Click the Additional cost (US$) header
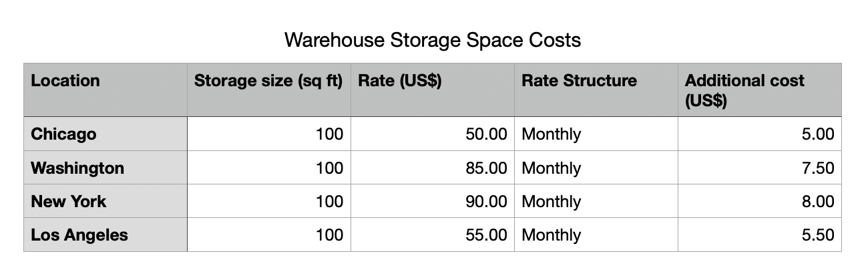868x274 pixels. click(x=759, y=90)
